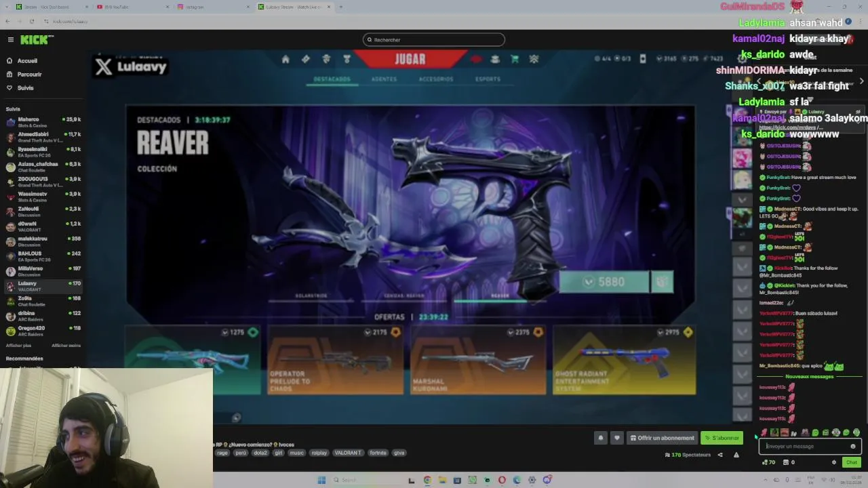The height and width of the screenshot is (488, 868).
Task: Select Lulaavy channel in sidebar
Action: pyautogui.click(x=43, y=286)
